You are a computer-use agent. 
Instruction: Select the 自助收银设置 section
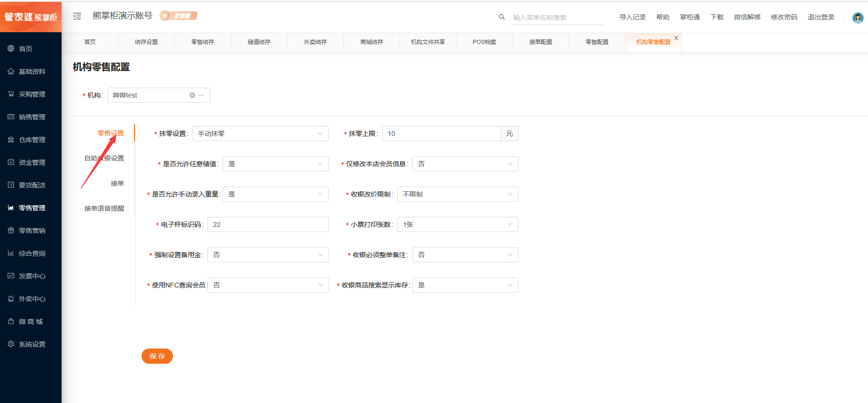tap(104, 158)
